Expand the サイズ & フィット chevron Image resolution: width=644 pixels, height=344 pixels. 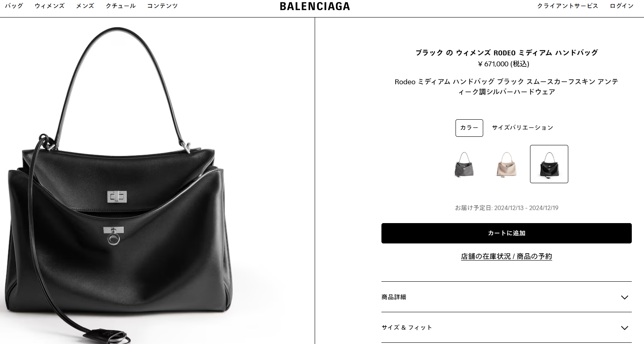pyautogui.click(x=624, y=328)
